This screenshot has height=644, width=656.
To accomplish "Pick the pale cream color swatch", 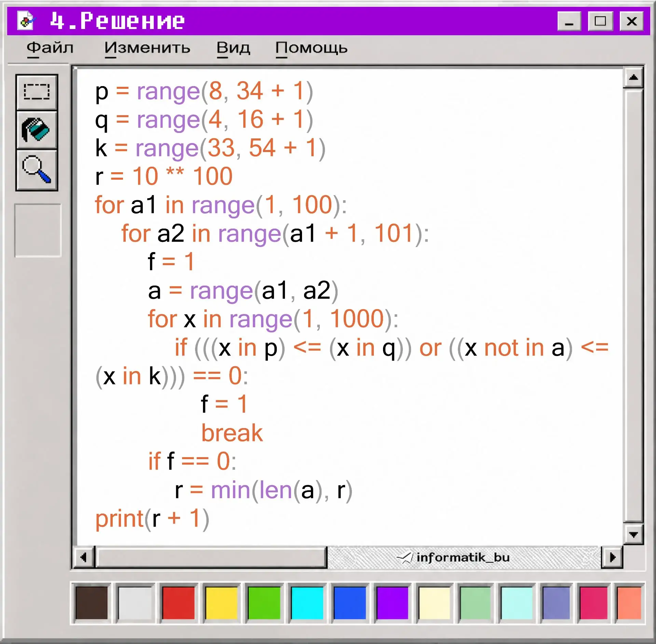I will [x=434, y=603].
